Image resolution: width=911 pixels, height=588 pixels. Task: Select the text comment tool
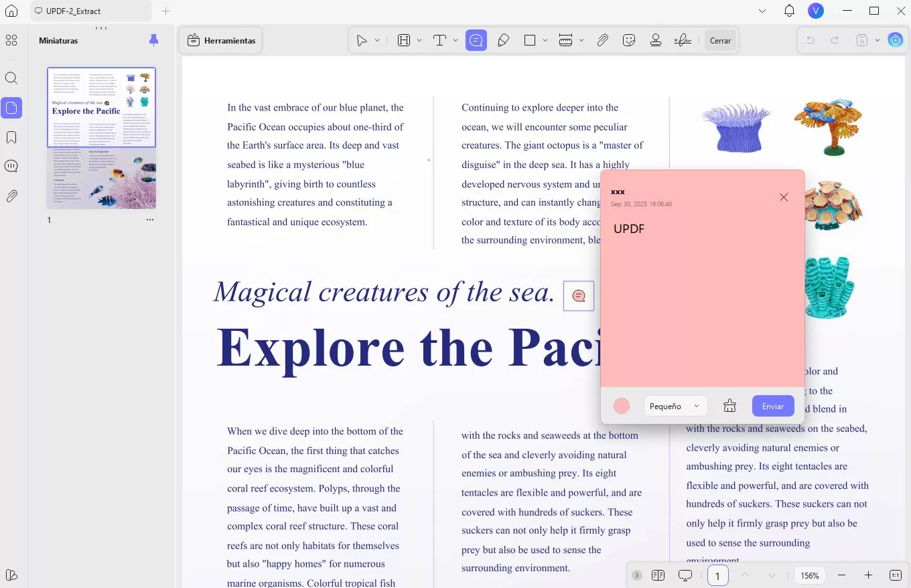pos(440,41)
